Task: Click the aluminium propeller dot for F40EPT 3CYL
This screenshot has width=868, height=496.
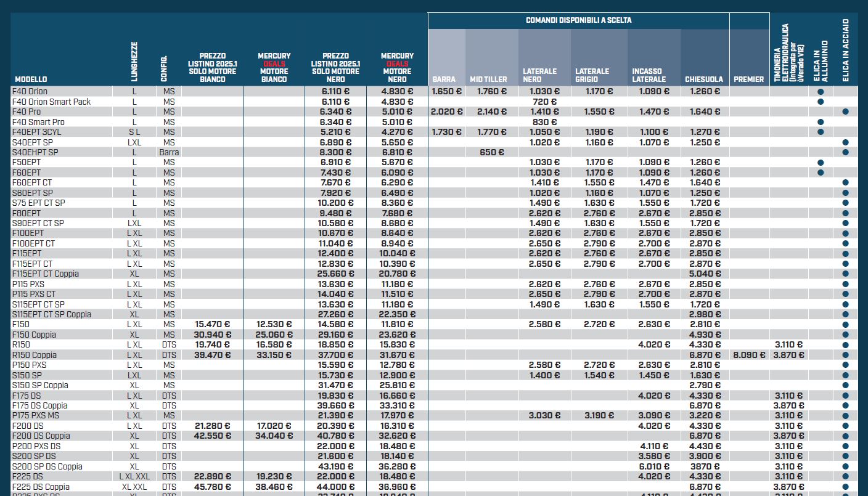Action: [821, 132]
